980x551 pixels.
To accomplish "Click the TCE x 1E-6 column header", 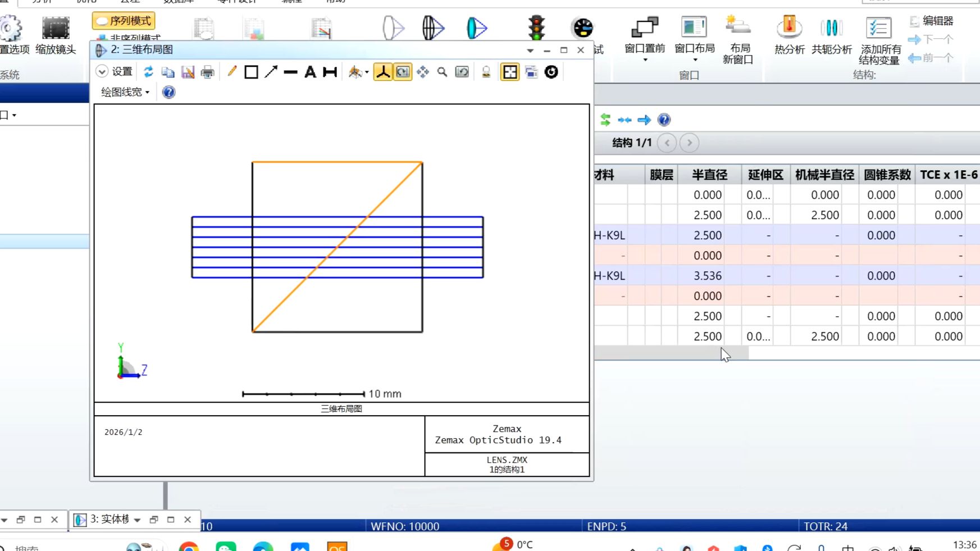I will (x=948, y=175).
